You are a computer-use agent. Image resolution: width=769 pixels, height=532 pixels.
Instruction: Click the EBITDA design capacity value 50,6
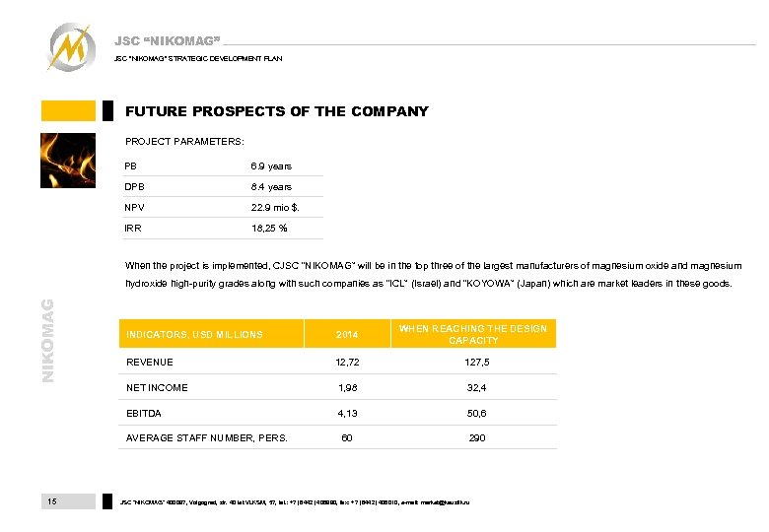click(x=476, y=414)
